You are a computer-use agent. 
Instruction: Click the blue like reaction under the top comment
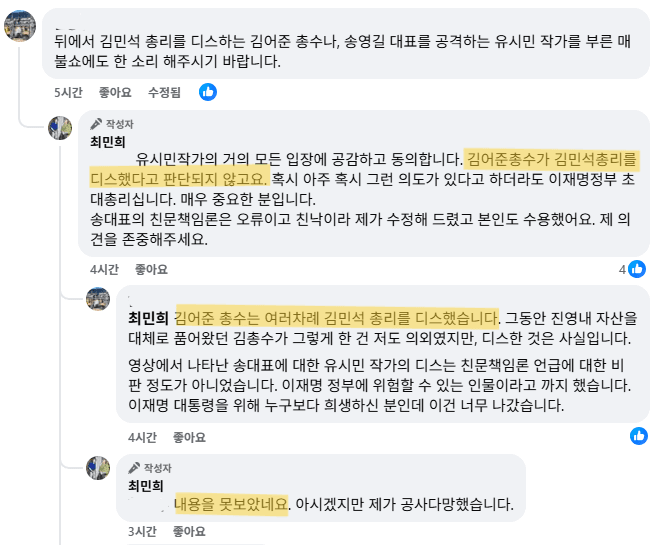[208, 92]
